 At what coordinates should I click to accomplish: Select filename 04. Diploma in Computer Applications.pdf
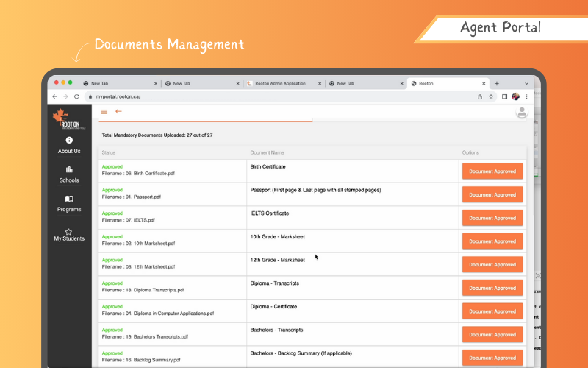tap(158, 314)
